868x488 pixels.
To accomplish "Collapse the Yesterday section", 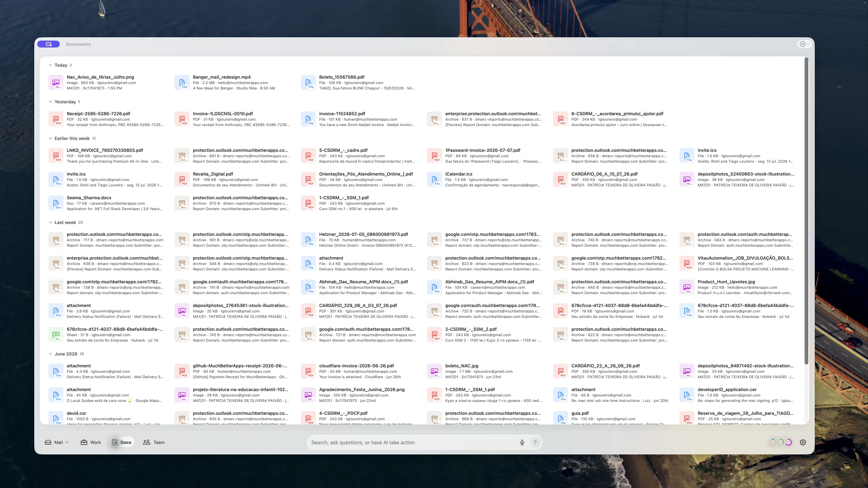I will pyautogui.click(x=50, y=102).
